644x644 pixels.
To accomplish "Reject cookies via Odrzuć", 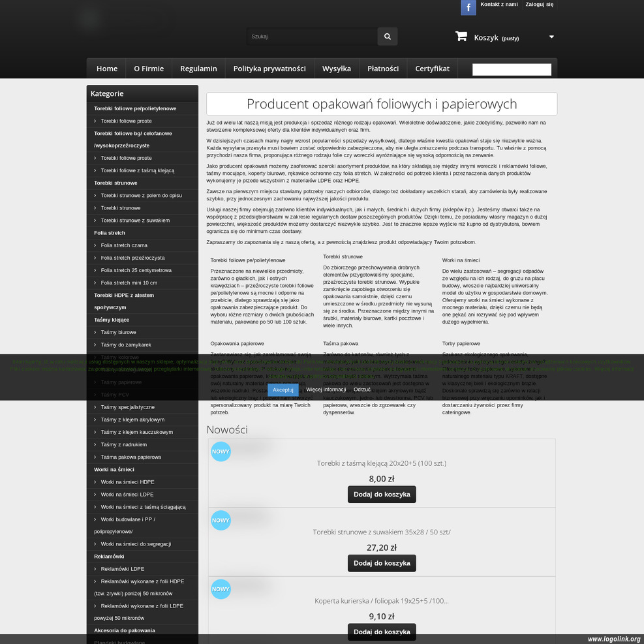I will click(362, 390).
